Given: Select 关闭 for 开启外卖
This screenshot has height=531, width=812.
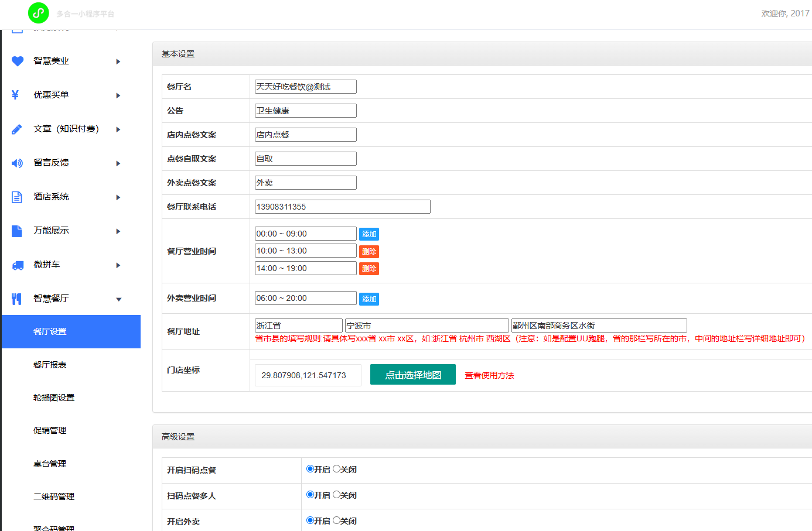Looking at the screenshot, I should tap(336, 520).
